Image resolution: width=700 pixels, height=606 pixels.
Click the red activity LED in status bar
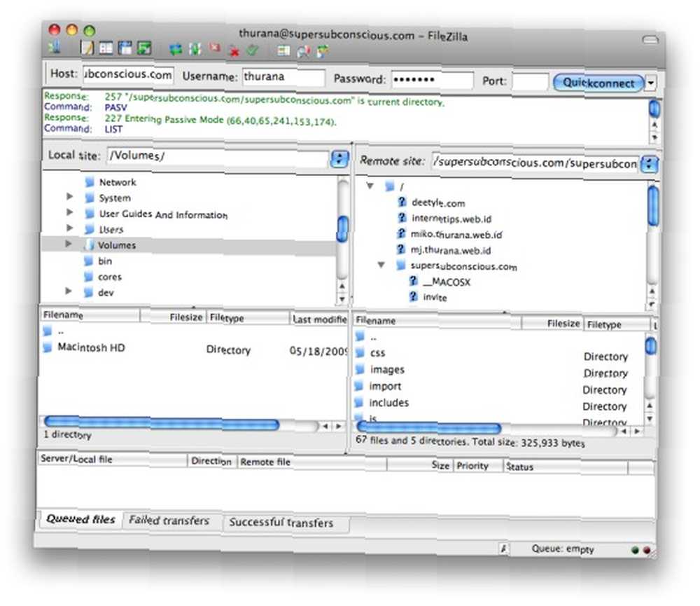pos(646,550)
